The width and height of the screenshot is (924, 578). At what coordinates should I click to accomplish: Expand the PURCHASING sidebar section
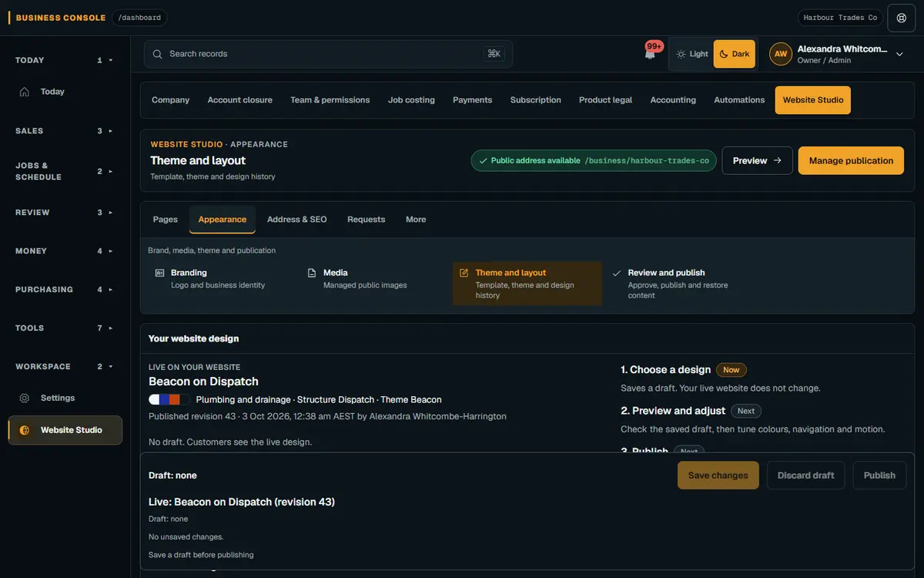[65, 290]
